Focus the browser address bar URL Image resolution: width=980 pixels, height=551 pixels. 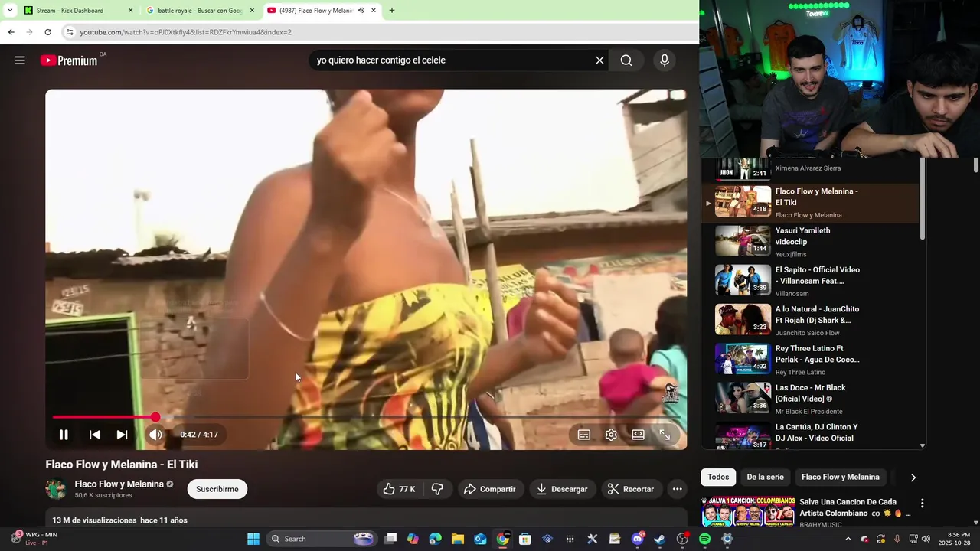[x=185, y=32]
